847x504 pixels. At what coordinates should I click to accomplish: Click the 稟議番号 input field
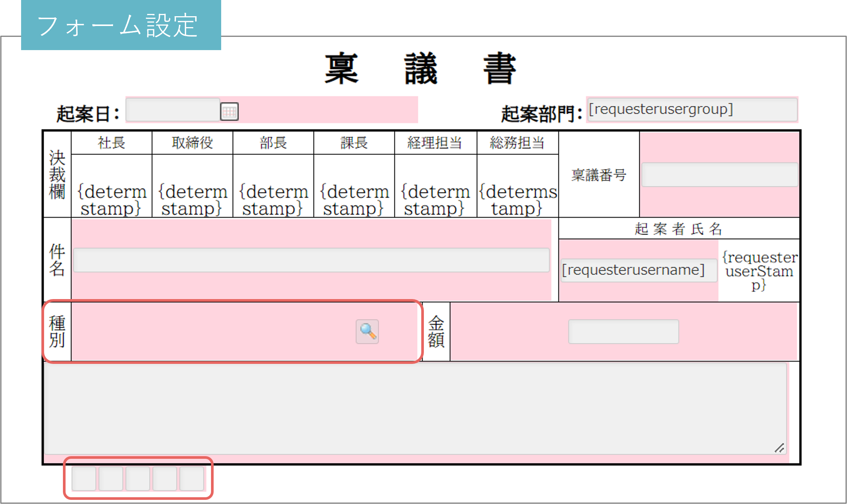720,174
